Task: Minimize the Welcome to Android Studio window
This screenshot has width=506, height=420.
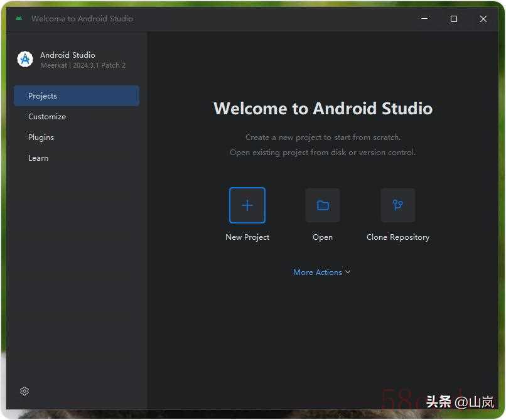Action: [x=425, y=19]
